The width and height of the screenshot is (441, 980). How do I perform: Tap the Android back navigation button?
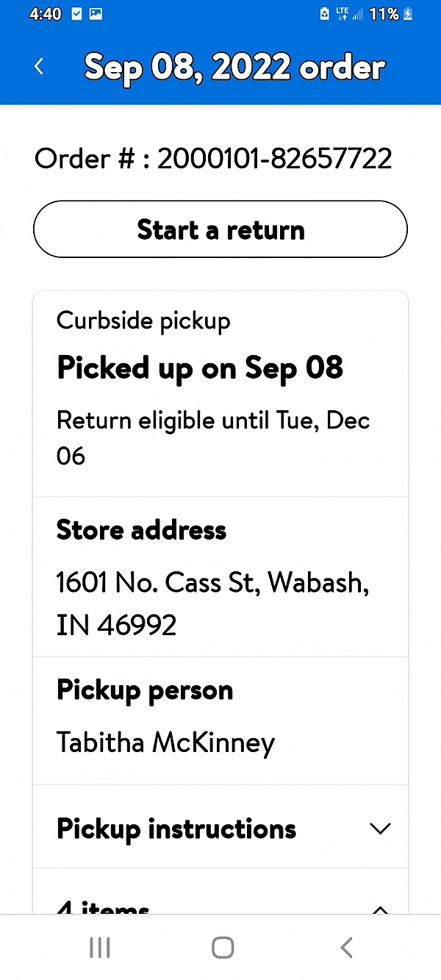point(345,947)
